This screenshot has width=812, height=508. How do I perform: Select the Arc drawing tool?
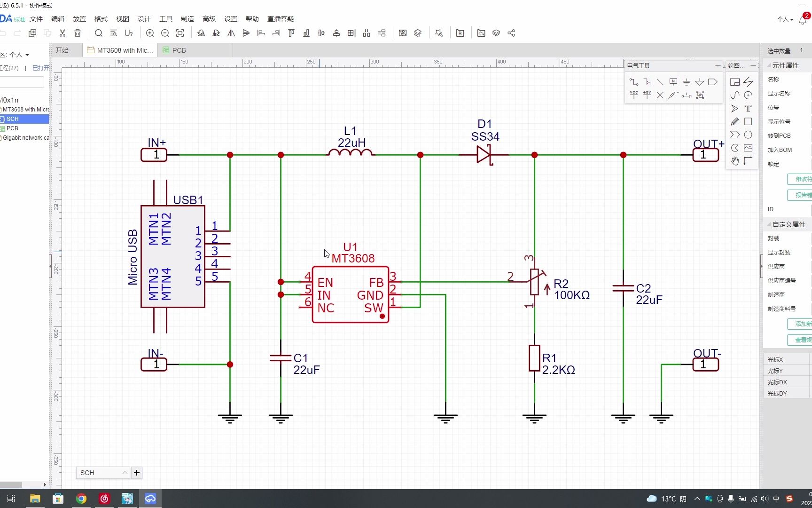(x=748, y=95)
